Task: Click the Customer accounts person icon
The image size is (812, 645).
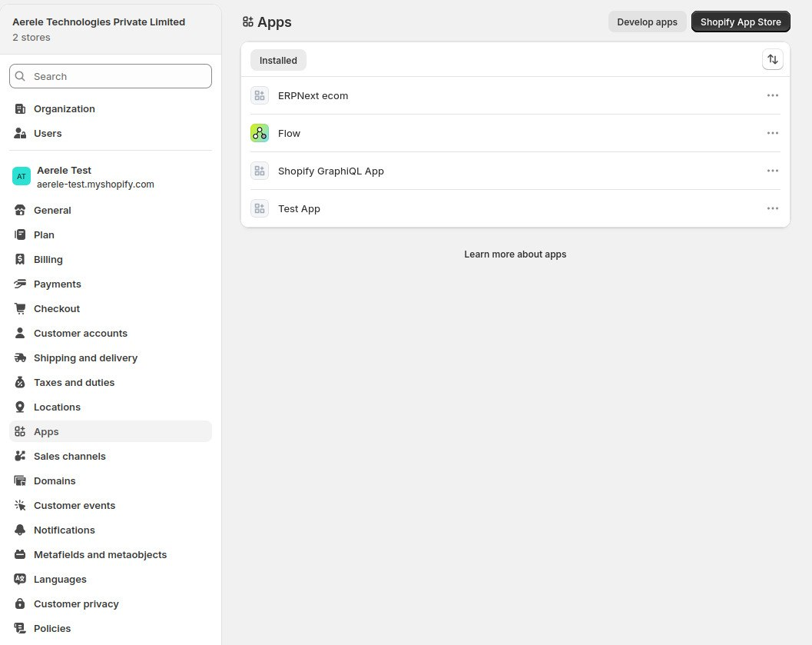Action: pyautogui.click(x=20, y=333)
